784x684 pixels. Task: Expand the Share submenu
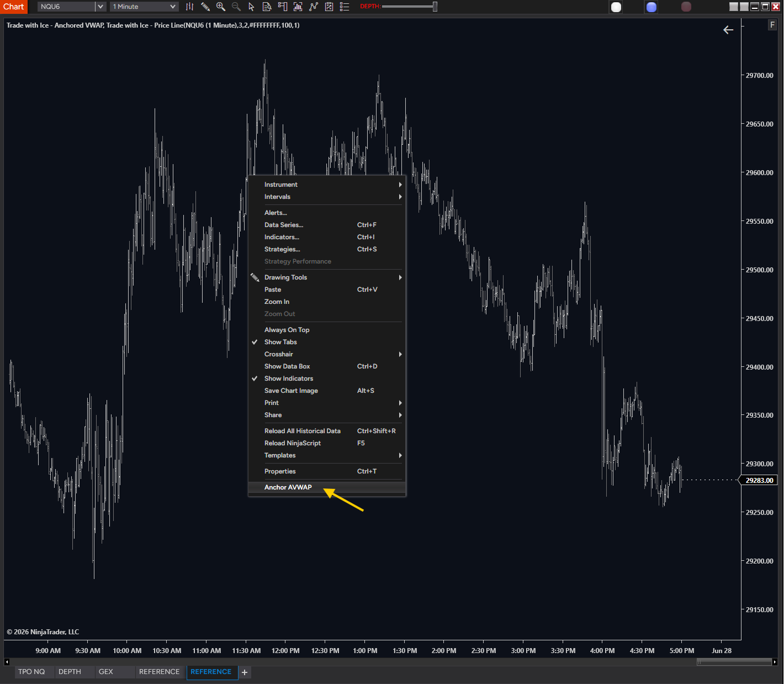(x=327, y=415)
